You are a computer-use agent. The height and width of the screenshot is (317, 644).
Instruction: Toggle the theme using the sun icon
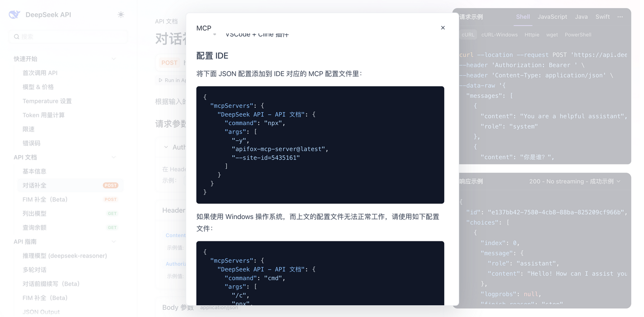120,14
